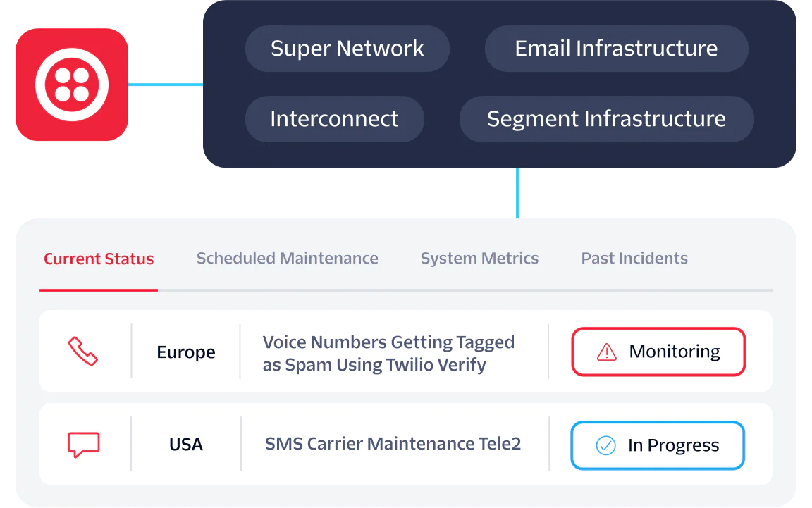Choose the Segment Infrastructure pill
This screenshot has height=508, width=812.
pos(606,118)
